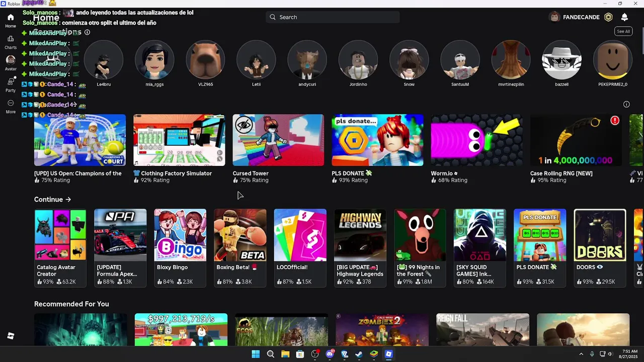
Task: Open friend mvrtinezpilin avatar
Action: click(x=511, y=60)
